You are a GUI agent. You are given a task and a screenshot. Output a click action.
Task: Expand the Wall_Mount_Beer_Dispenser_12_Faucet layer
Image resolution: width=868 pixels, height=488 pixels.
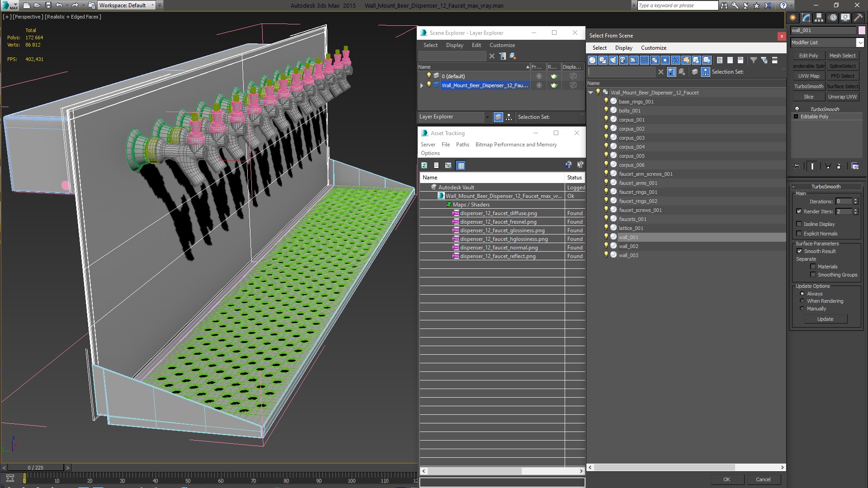point(421,84)
